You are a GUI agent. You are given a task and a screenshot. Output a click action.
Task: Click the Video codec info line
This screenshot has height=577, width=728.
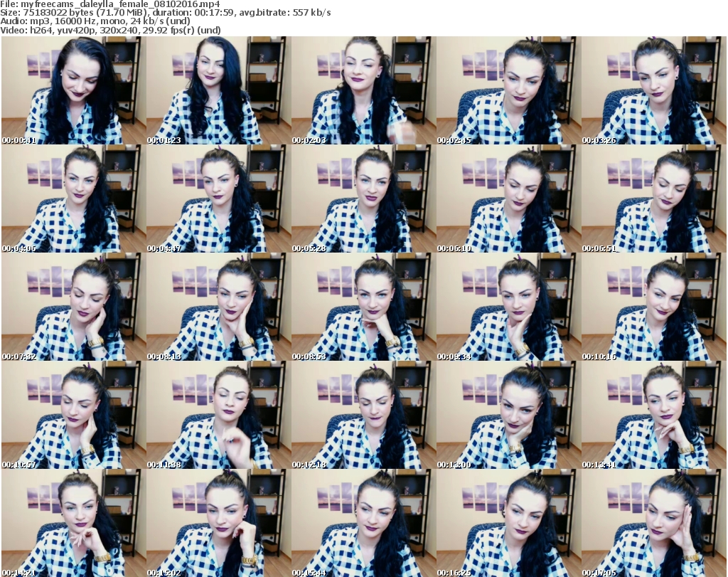click(110, 31)
